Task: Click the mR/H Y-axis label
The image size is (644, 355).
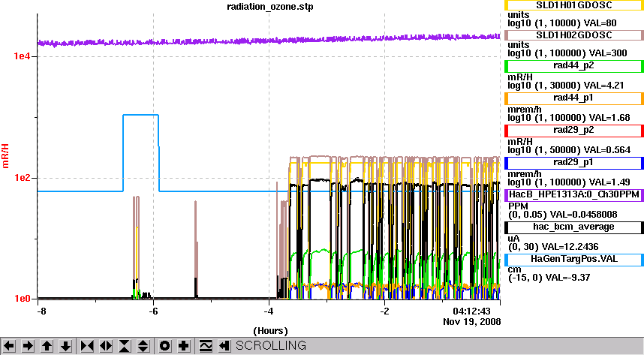Action: point(5,156)
